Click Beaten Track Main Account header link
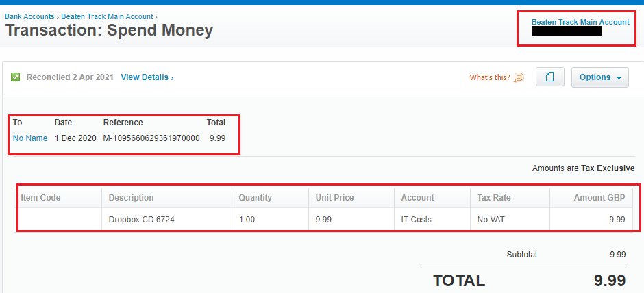This screenshot has width=644, height=293. [x=580, y=22]
